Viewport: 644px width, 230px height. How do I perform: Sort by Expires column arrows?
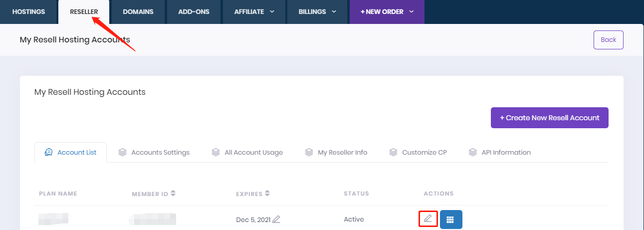pos(267,194)
